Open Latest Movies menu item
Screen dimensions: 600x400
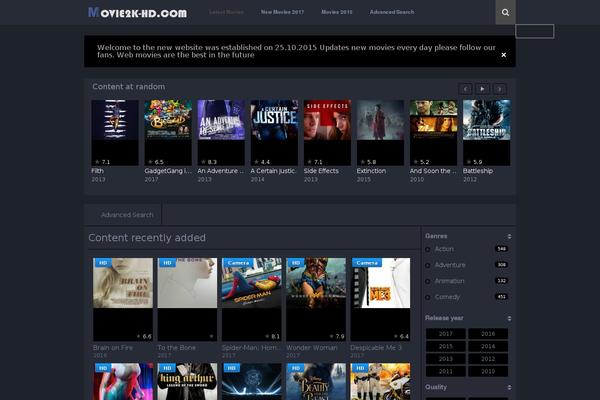coord(226,12)
